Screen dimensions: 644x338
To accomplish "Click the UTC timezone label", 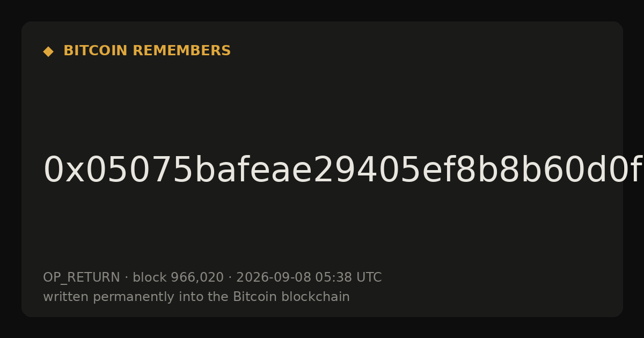I will coord(369,278).
